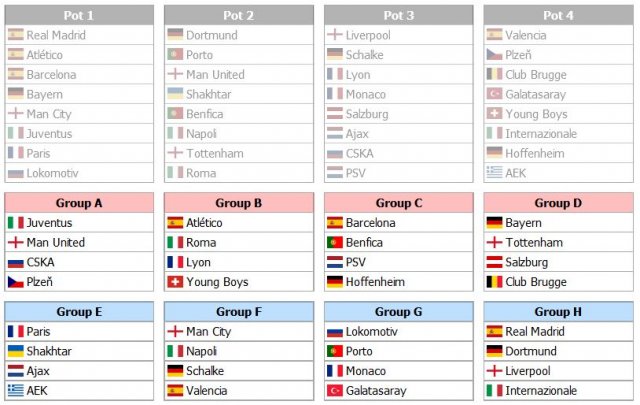Select the Pot 4 header
The image size is (640, 405).
point(558,16)
